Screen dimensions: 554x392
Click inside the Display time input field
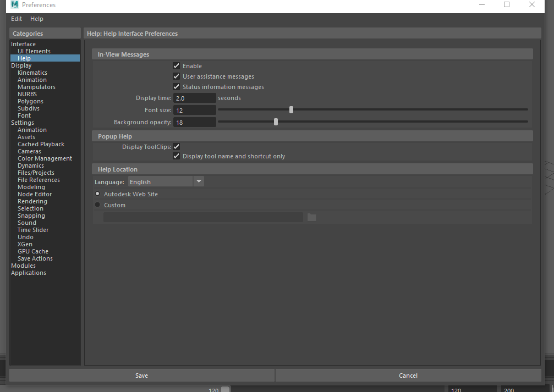(194, 97)
